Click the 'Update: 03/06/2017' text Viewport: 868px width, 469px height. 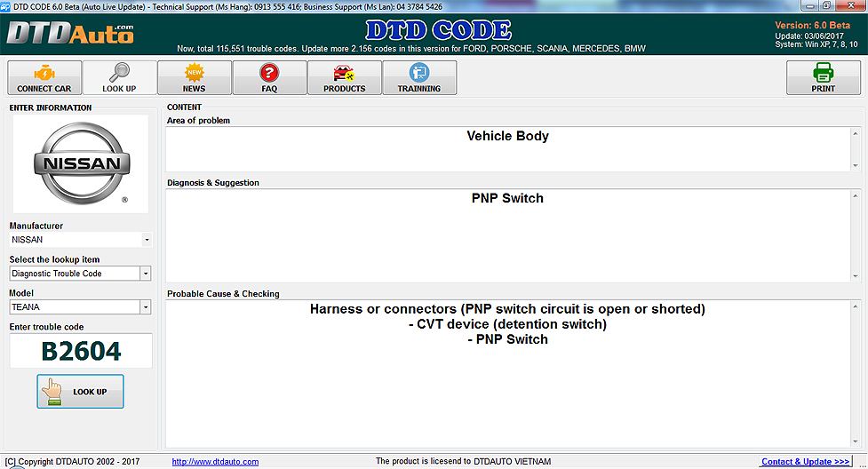tap(808, 36)
